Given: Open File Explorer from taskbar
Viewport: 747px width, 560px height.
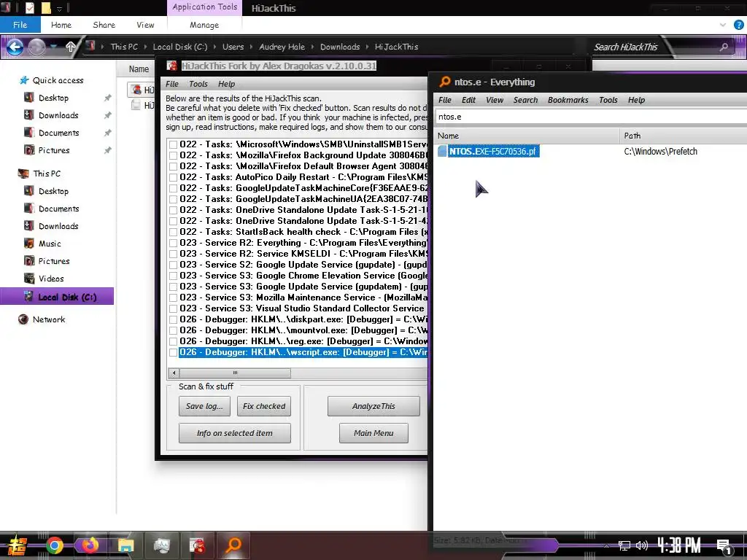Looking at the screenshot, I should pyautogui.click(x=125, y=545).
